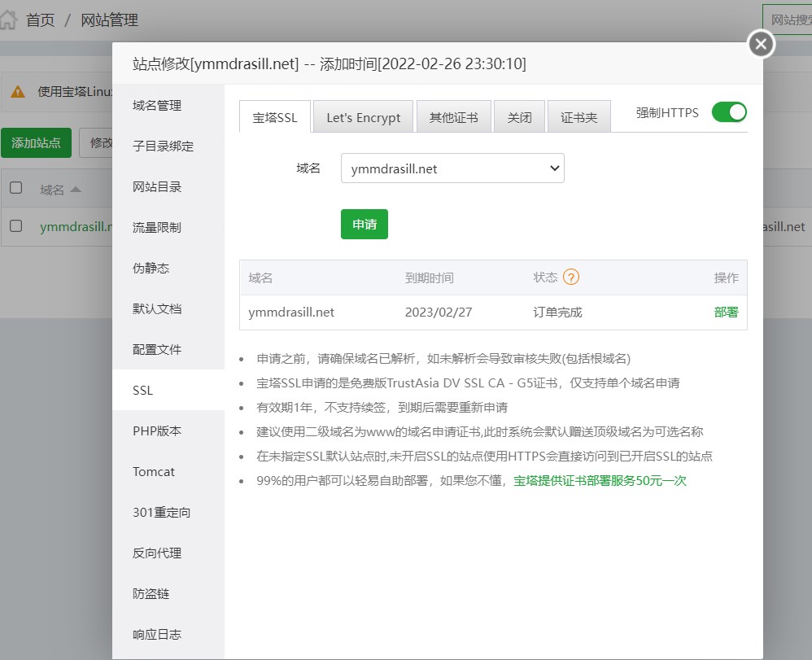This screenshot has height=660, width=812.
Task: Click the home icon in breadcrumb
Action: (8, 20)
